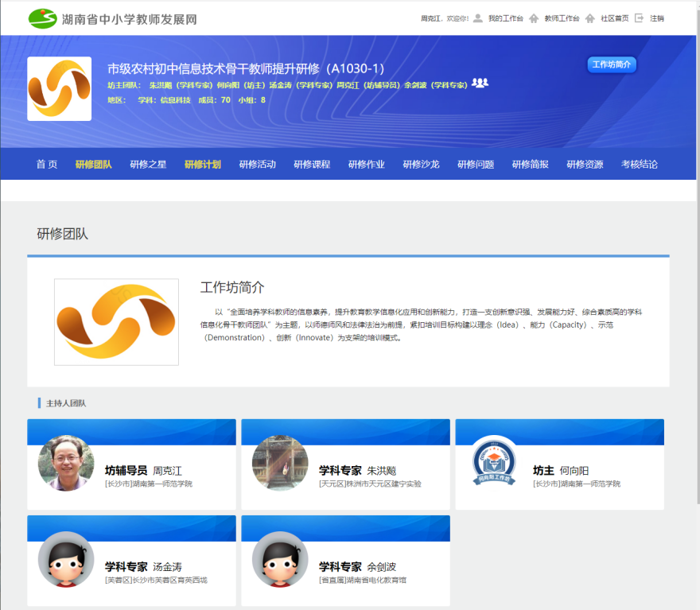Click the workshop logo in the blue banner
Viewport: 700px width, 610px height.
(59, 88)
